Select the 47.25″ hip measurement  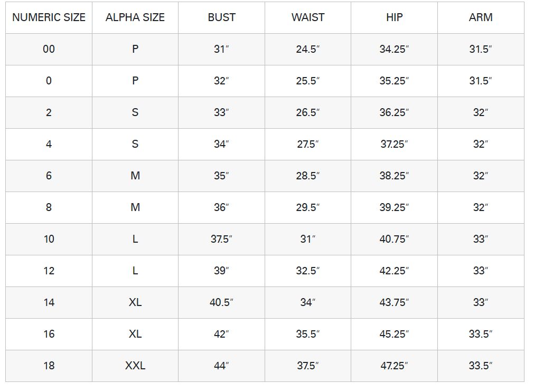394,366
